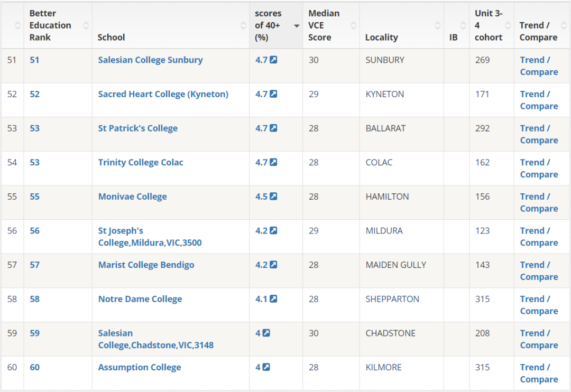
Task: Open external link icon in Sacred Heart College's score cell
Action: click(x=273, y=94)
